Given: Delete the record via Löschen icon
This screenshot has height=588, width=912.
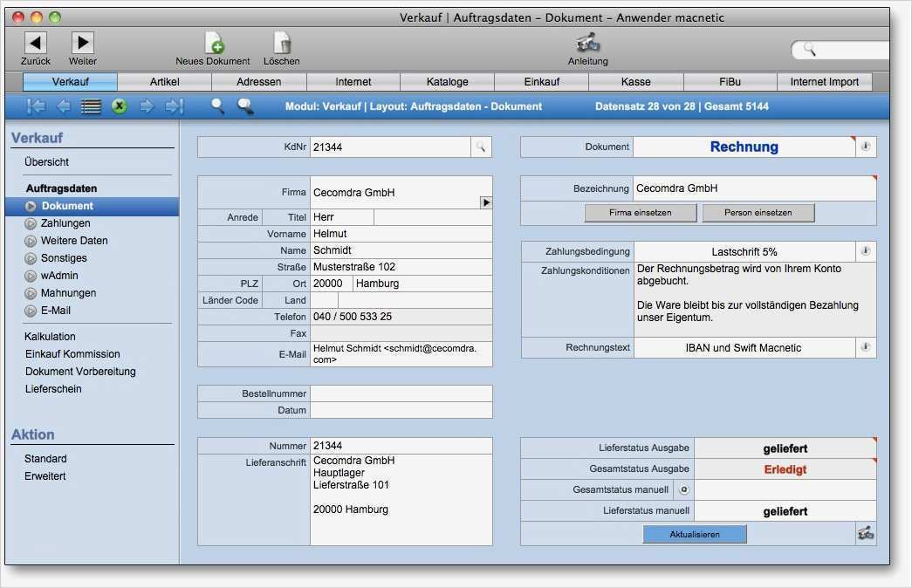Looking at the screenshot, I should click(282, 44).
